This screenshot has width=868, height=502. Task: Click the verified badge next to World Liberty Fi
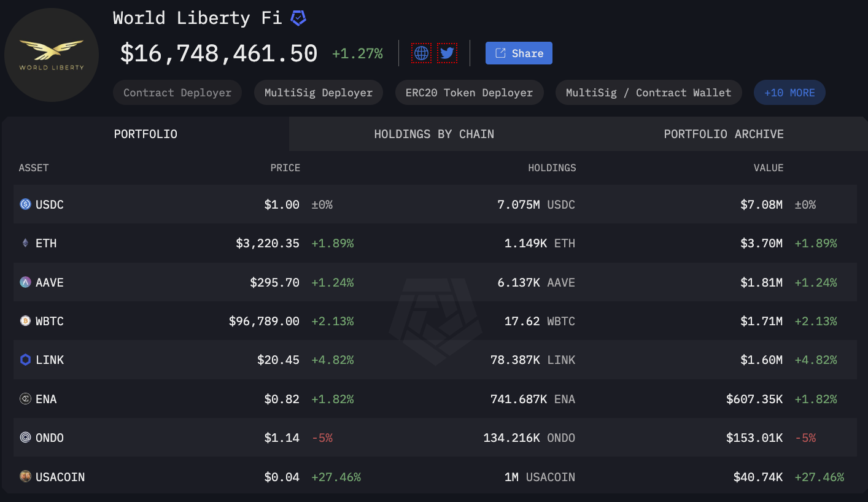(x=298, y=18)
